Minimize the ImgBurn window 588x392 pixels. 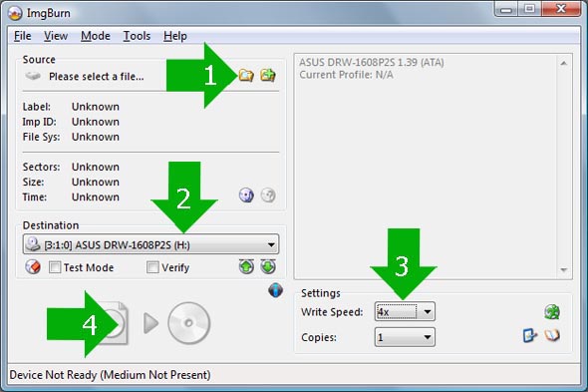(x=506, y=9)
